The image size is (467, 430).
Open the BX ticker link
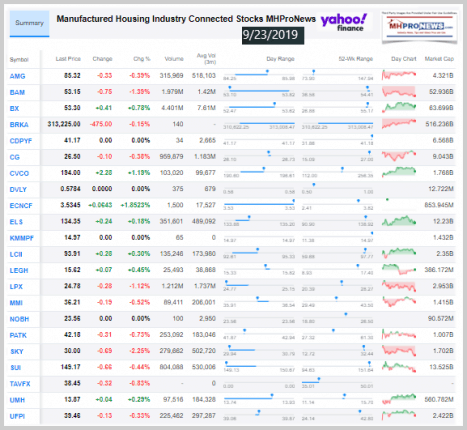14,109
